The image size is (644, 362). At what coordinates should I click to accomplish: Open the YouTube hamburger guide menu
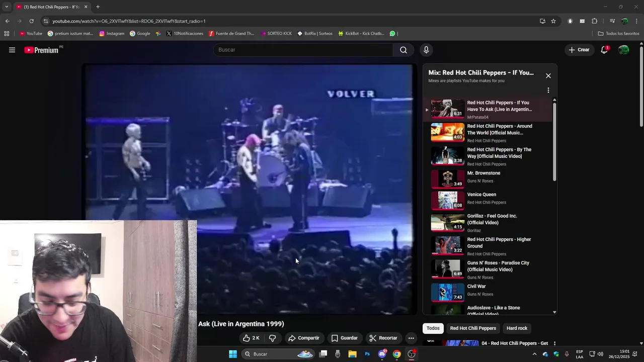(x=12, y=50)
